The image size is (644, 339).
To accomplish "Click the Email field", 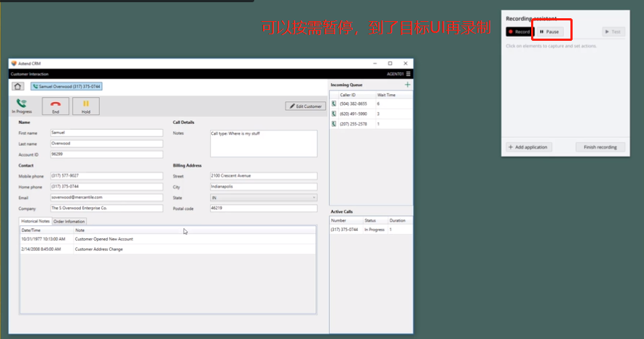I will pyautogui.click(x=107, y=198).
